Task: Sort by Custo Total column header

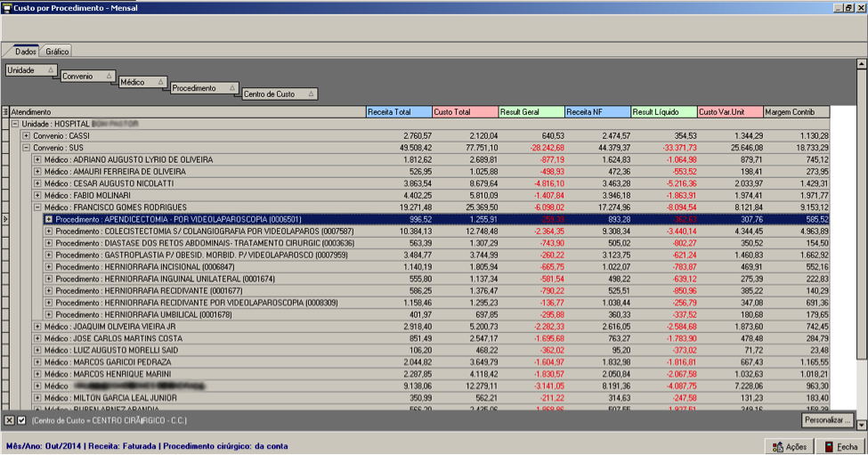Action: 465,112
